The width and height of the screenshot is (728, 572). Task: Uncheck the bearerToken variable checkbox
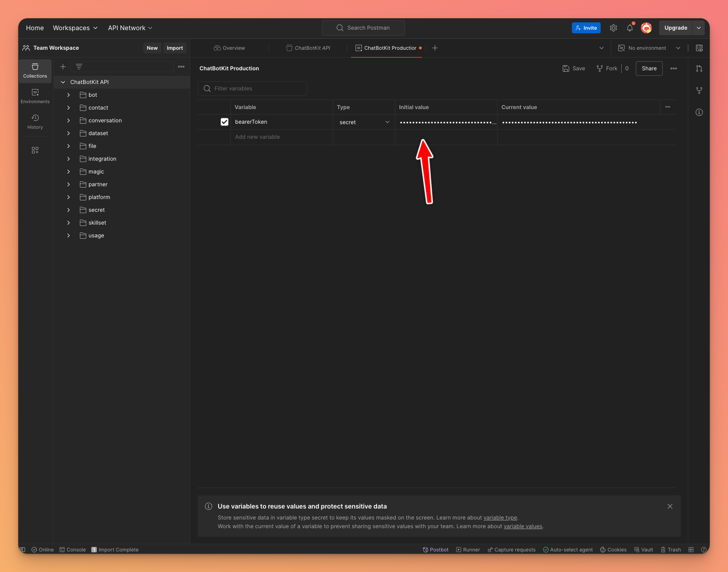tap(224, 122)
